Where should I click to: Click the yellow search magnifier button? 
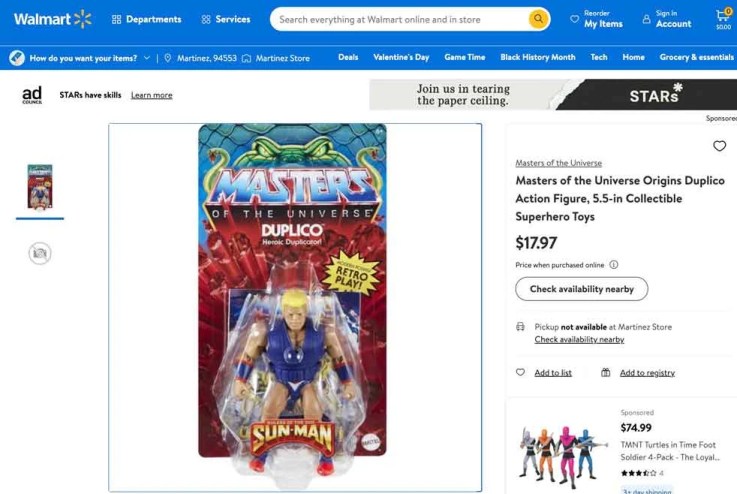tap(538, 19)
